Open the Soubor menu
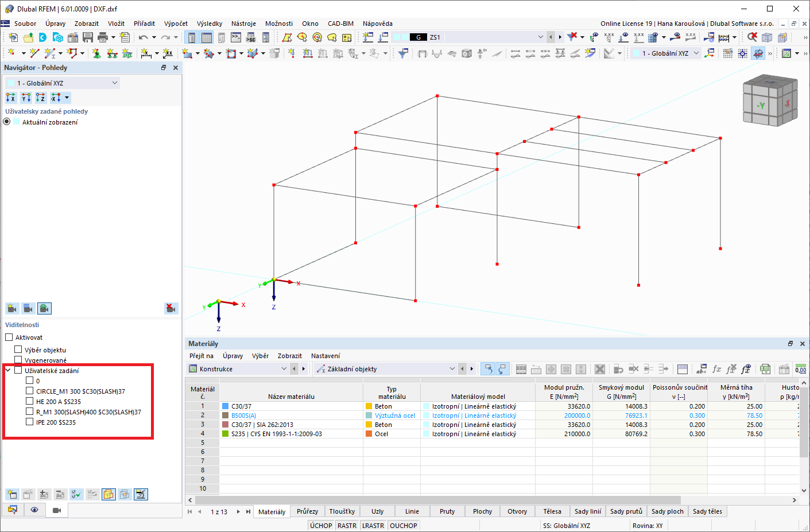Viewport: 810px width, 532px height. tap(25, 24)
